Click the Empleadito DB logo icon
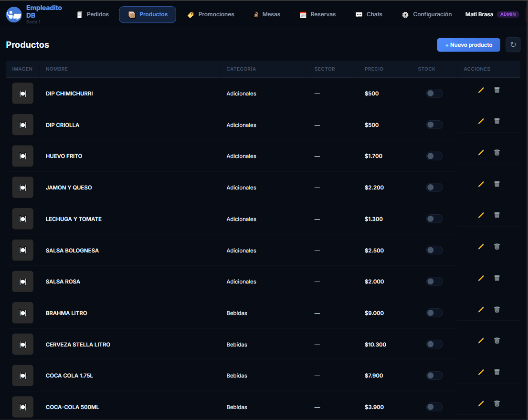 tap(14, 14)
